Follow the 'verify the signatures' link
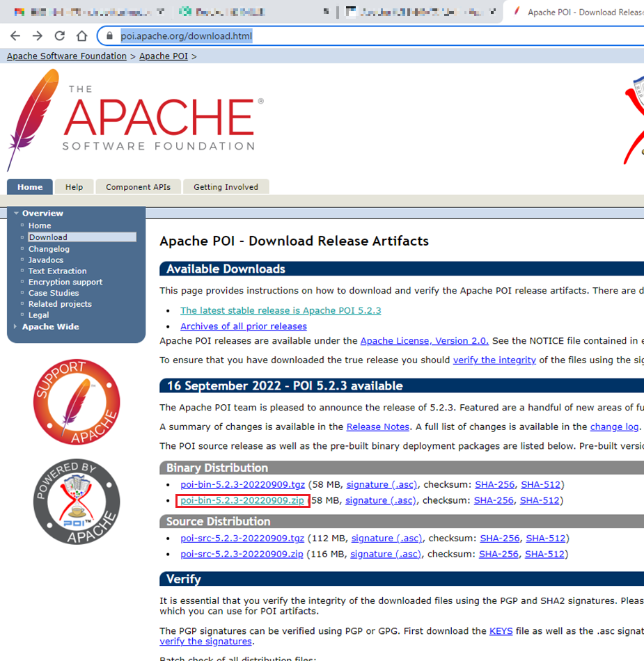The width and height of the screenshot is (644, 661). 205,642
